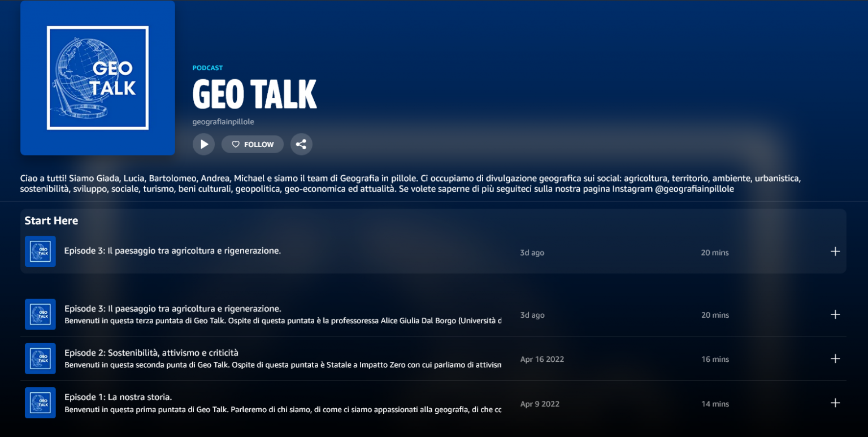Viewport: 868px width, 437px height.
Task: Click 20 mins in the Start Here row
Action: click(715, 253)
